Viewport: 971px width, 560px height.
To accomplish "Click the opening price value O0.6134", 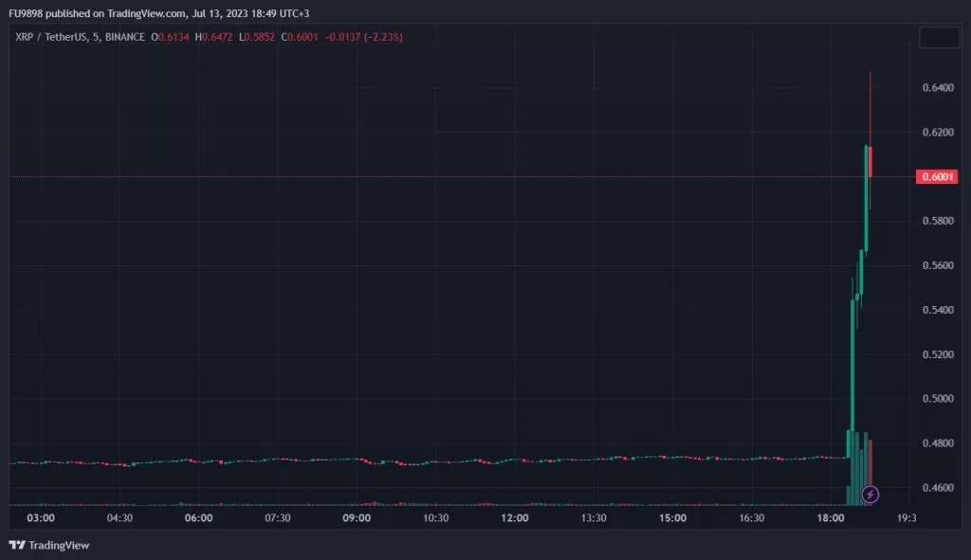I will click(x=172, y=37).
